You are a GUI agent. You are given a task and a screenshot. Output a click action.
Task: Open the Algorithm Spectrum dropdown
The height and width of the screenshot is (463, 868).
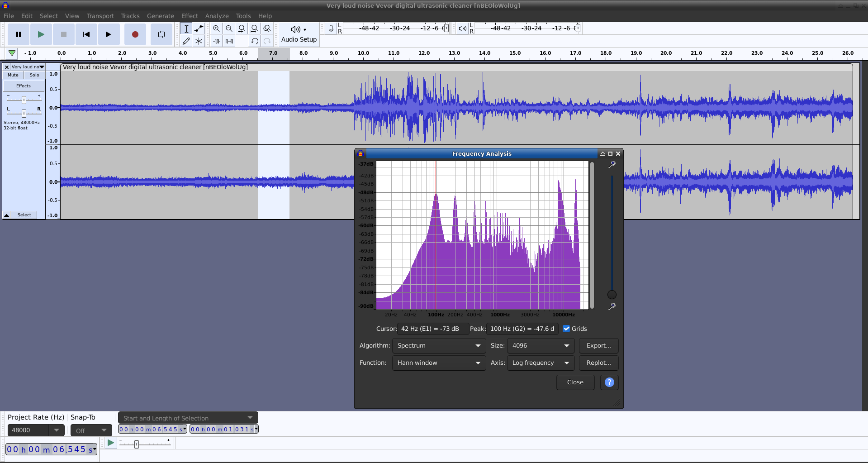(x=438, y=346)
